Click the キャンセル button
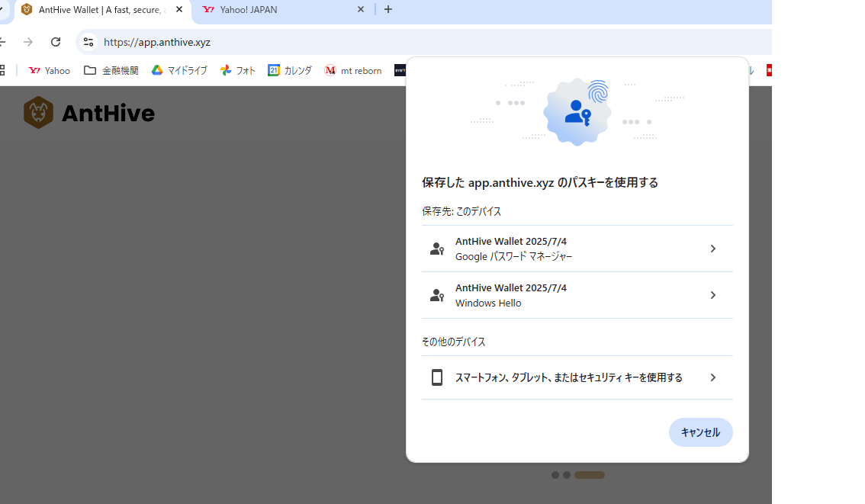The height and width of the screenshot is (504, 865). coord(700,432)
